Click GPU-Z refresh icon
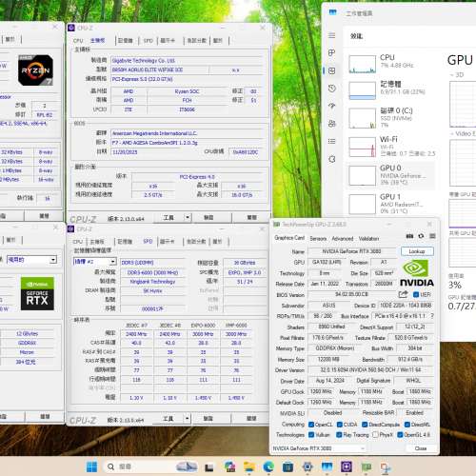476x476 pixels. [421, 236]
